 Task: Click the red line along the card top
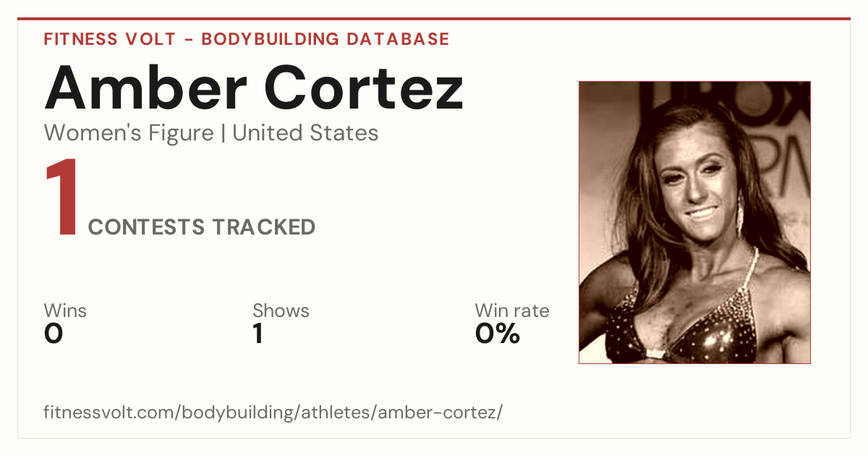tap(434, 19)
